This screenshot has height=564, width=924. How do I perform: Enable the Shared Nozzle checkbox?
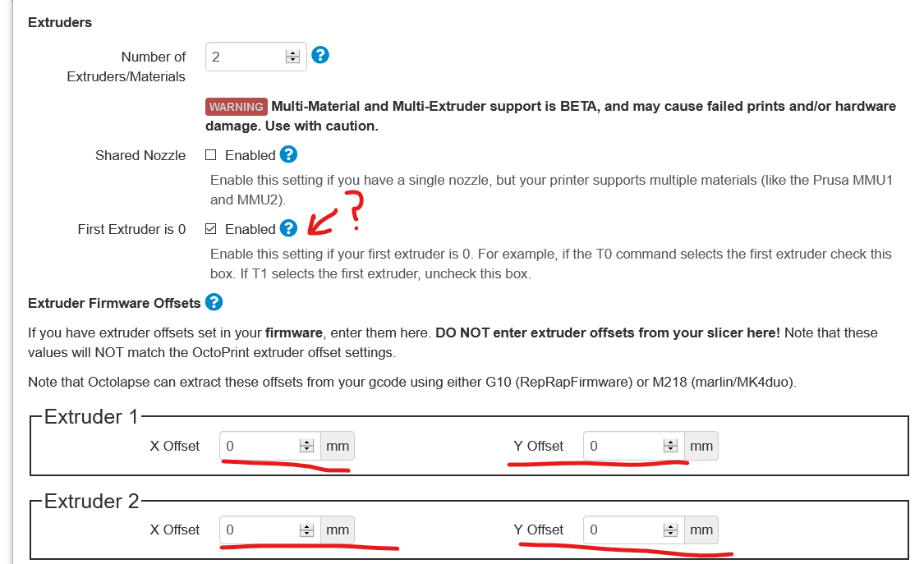(x=210, y=154)
